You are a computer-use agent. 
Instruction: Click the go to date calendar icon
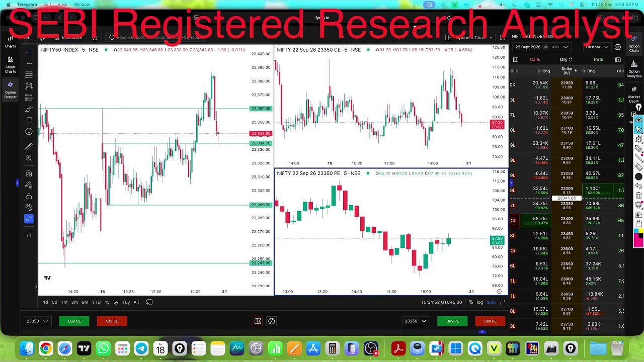tap(149, 302)
